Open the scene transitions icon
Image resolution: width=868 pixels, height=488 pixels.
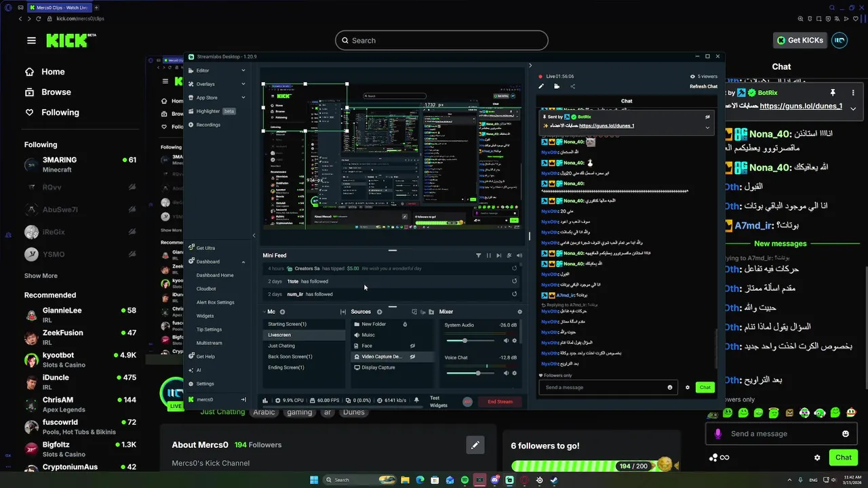(x=342, y=312)
